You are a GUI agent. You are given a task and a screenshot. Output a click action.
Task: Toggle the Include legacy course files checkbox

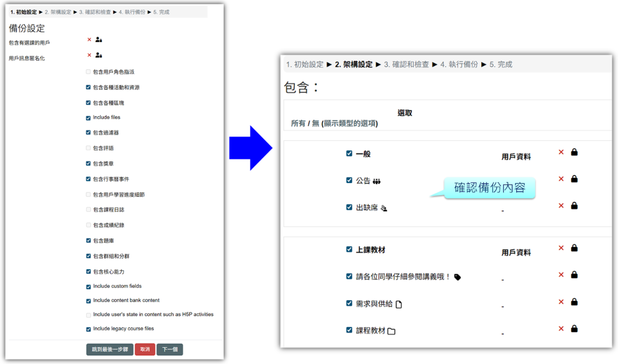point(88,329)
